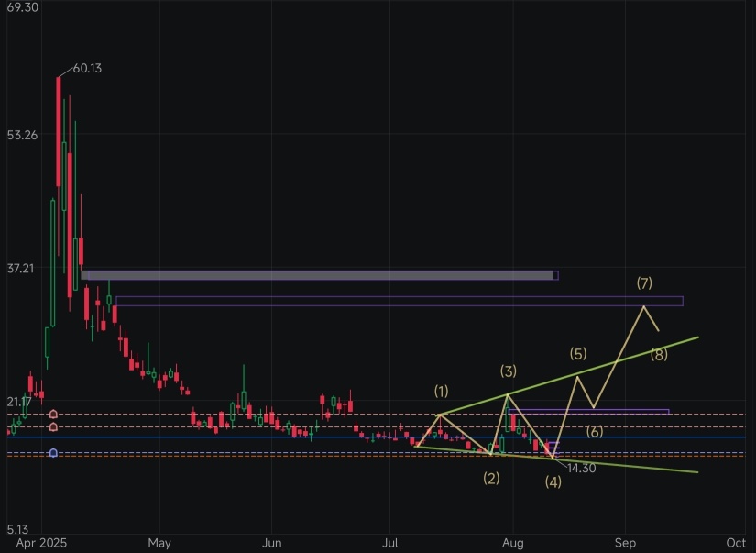Click the tall red candle at 60.13 peak
The width and height of the screenshot is (756, 553).
pyautogui.click(x=59, y=131)
